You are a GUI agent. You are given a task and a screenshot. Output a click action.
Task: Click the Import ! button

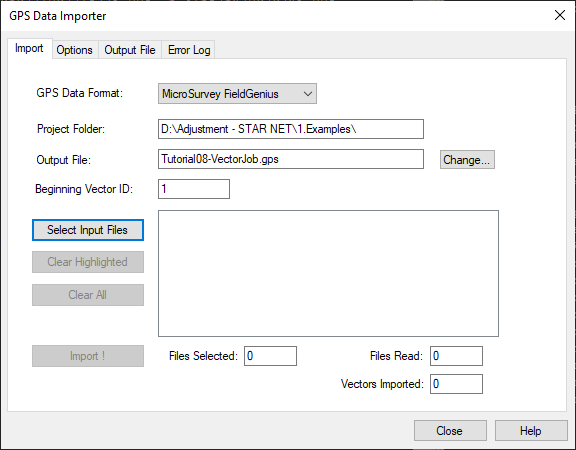(x=88, y=356)
